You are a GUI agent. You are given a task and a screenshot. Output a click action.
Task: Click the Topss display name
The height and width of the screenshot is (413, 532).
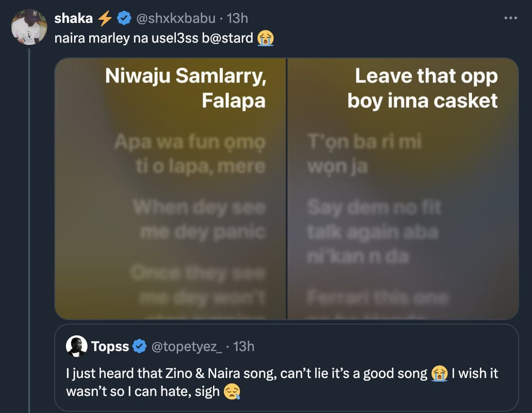coord(110,347)
